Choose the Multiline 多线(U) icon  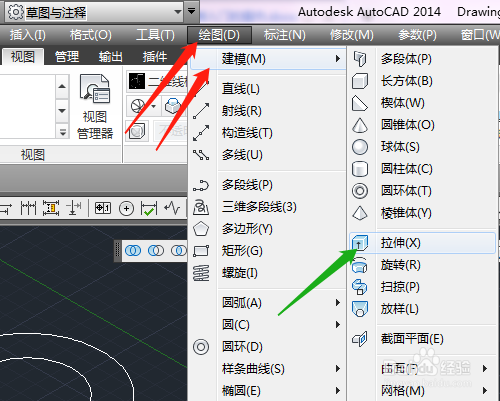(x=201, y=155)
